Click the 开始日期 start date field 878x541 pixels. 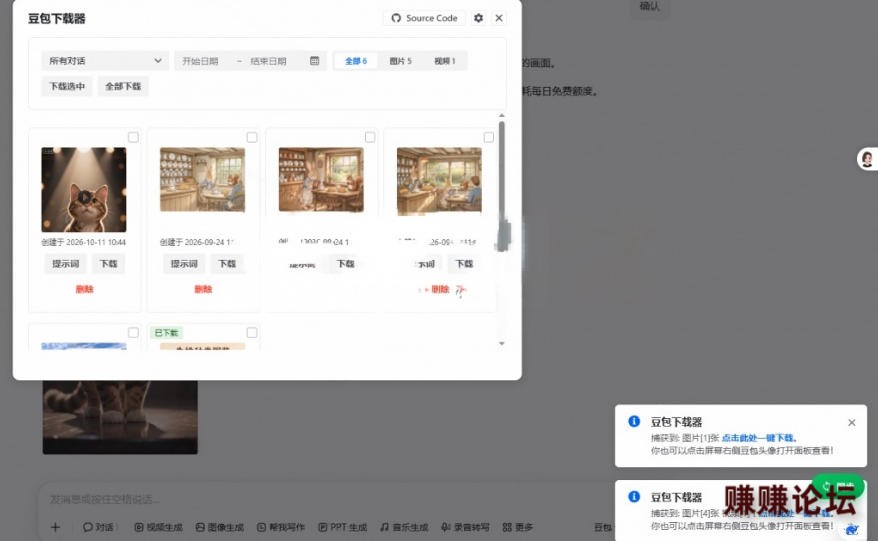point(200,61)
